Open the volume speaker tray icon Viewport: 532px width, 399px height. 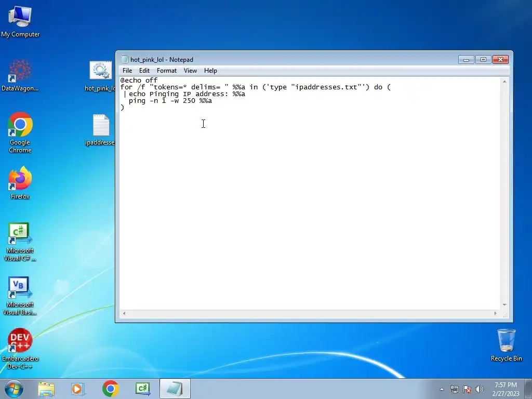[x=480, y=389]
